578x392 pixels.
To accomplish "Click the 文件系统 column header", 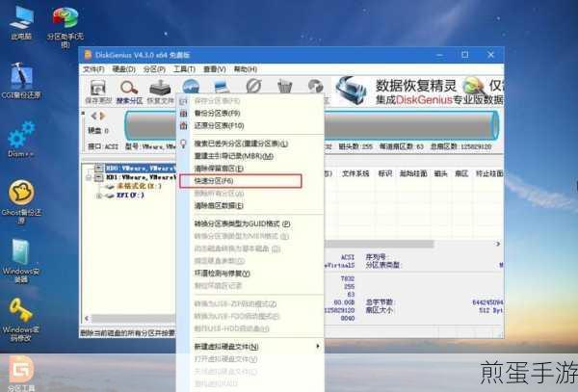I will [355, 173].
